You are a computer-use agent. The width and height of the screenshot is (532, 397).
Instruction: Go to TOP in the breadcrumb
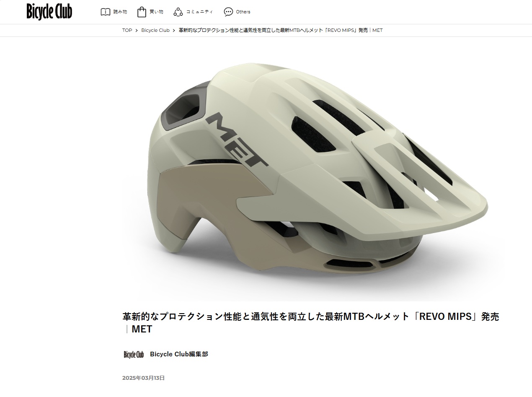tap(127, 30)
